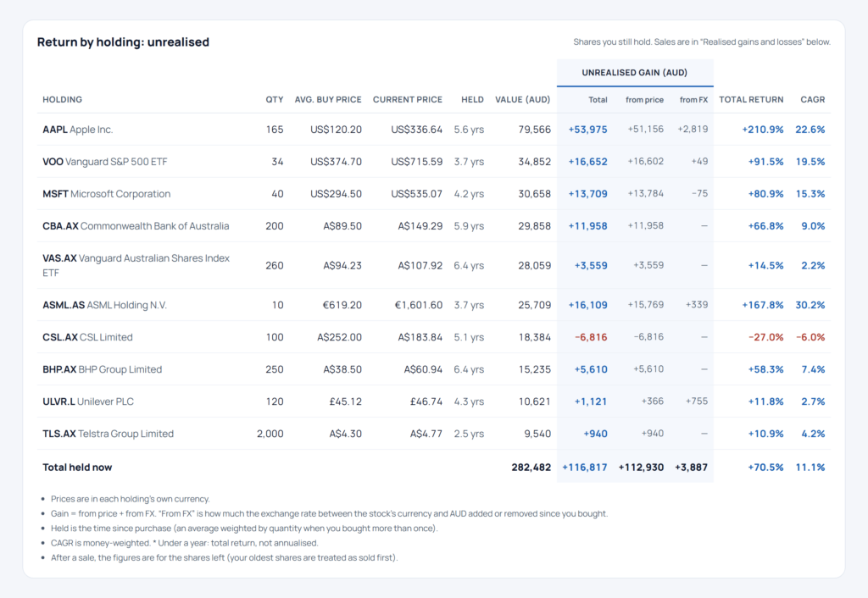The height and width of the screenshot is (598, 868).
Task: Click the footnote explaining Held time
Action: (x=244, y=529)
